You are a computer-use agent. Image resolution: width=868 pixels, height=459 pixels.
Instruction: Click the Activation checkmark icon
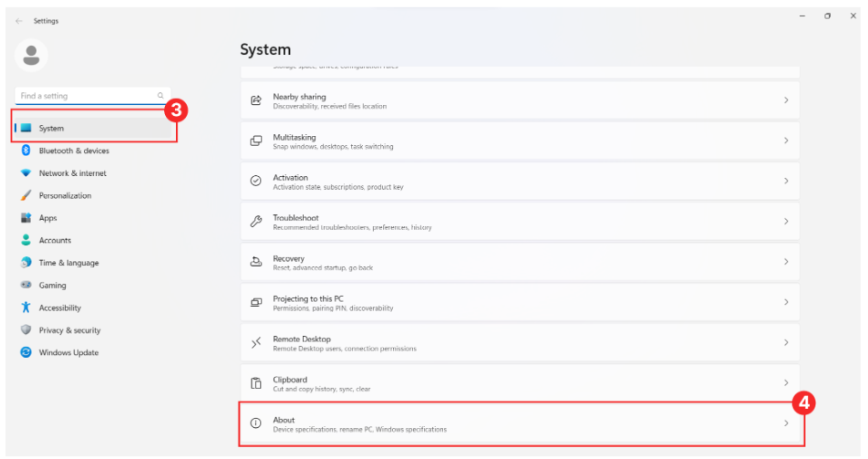[x=255, y=181]
